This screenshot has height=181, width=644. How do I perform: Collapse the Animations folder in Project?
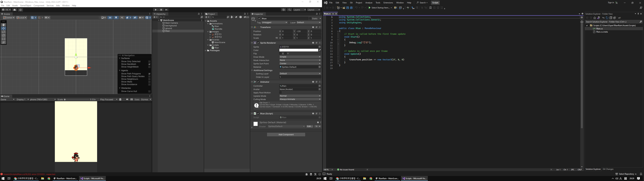pos(208,24)
